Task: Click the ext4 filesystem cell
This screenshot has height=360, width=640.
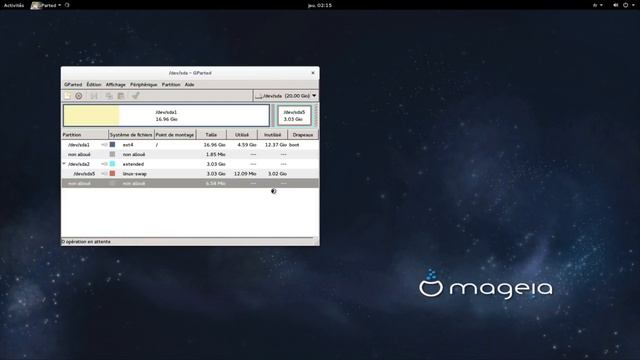Action: (x=128, y=145)
